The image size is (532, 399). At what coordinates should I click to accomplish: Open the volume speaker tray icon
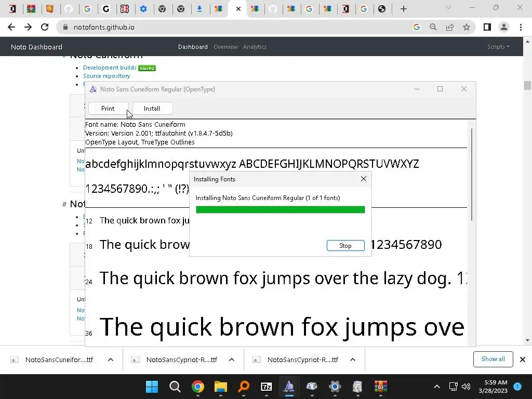pyautogui.click(x=466, y=387)
